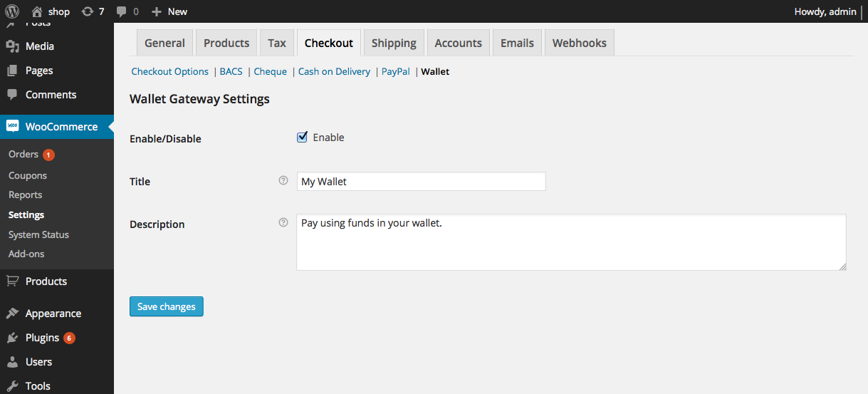Click the comments bubble icon in admin bar

pos(122,11)
